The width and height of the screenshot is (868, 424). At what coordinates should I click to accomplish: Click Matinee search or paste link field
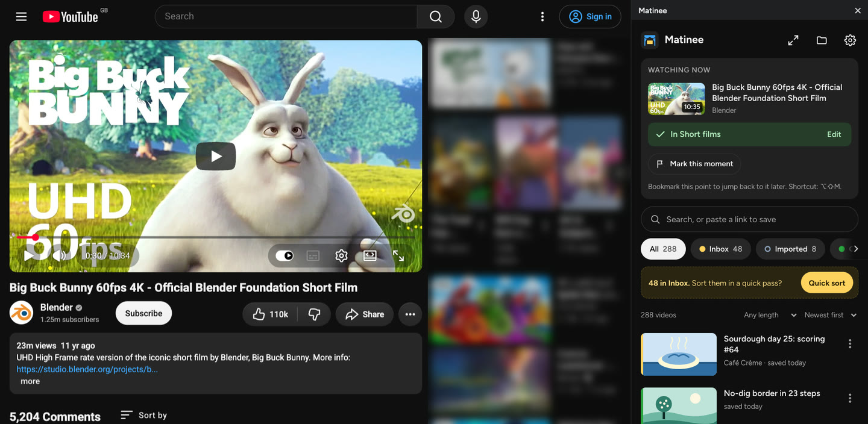tap(749, 219)
